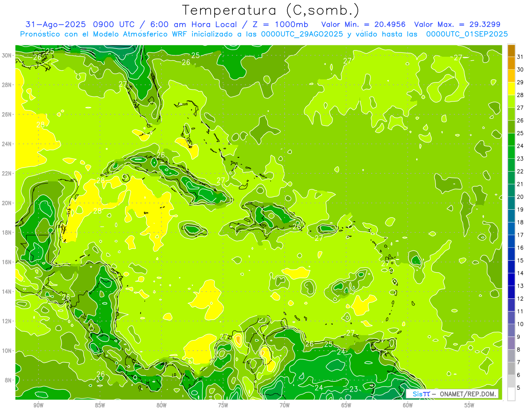Click longitude axis label '65W'
Viewport: 532px width, 411px height.
pos(346,406)
